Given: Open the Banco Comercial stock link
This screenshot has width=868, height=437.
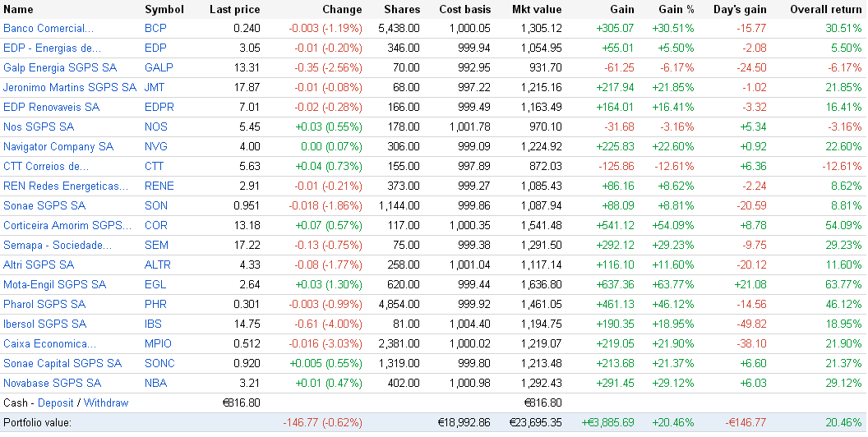Looking at the screenshot, I should 48,28.
